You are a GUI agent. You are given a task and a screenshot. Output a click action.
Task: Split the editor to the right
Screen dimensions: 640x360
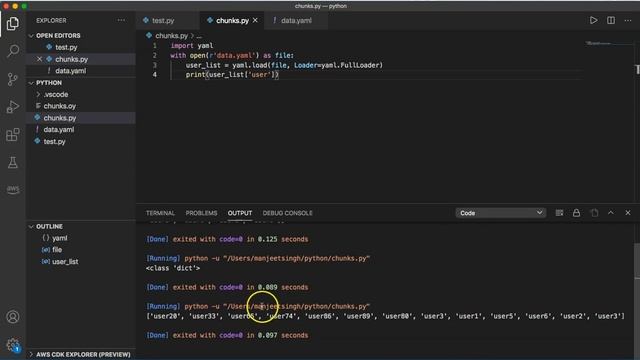tap(611, 20)
